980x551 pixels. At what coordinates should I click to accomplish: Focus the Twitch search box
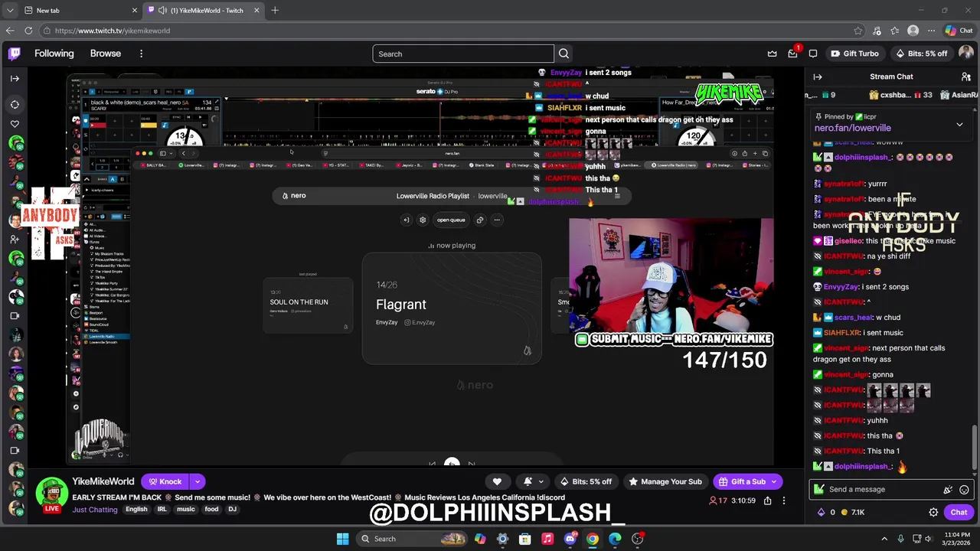[463, 54]
